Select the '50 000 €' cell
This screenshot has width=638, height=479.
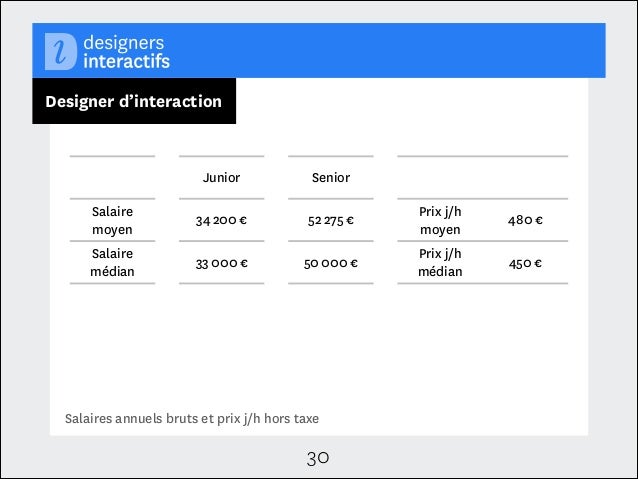[331, 263]
